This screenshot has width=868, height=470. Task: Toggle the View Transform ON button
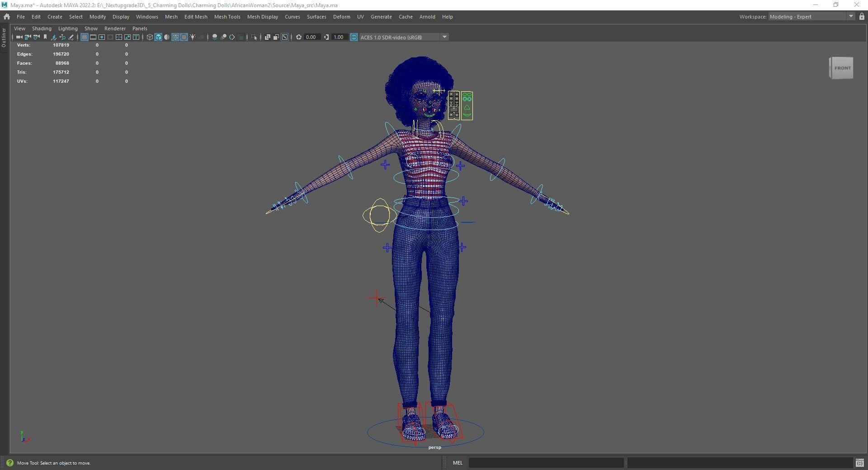pos(354,37)
